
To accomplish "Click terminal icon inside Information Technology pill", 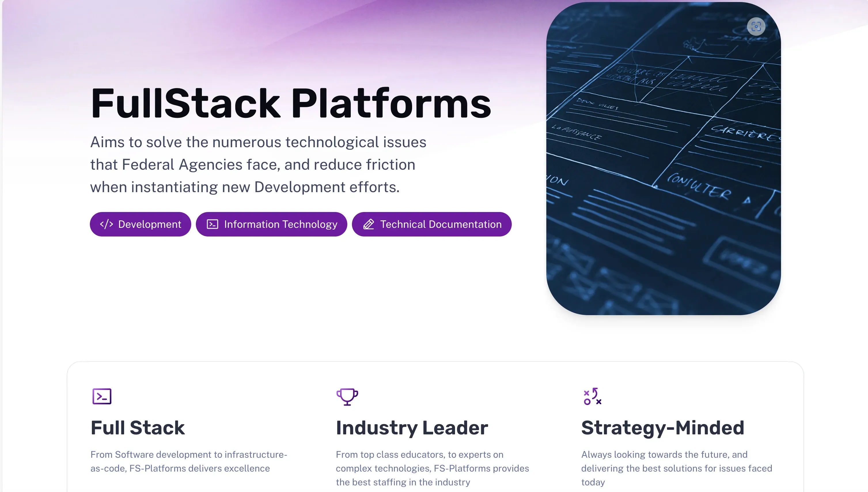I will click(213, 224).
